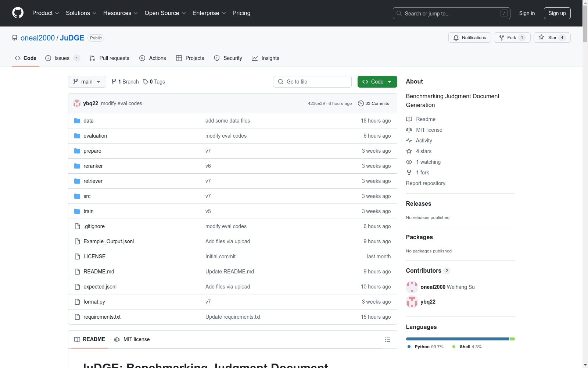Click the Sign up button
588x368 pixels.
(557, 13)
